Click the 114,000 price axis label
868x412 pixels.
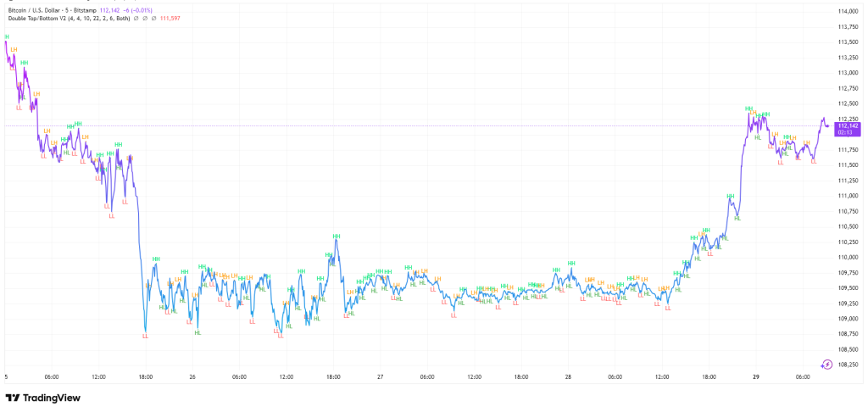click(x=848, y=11)
